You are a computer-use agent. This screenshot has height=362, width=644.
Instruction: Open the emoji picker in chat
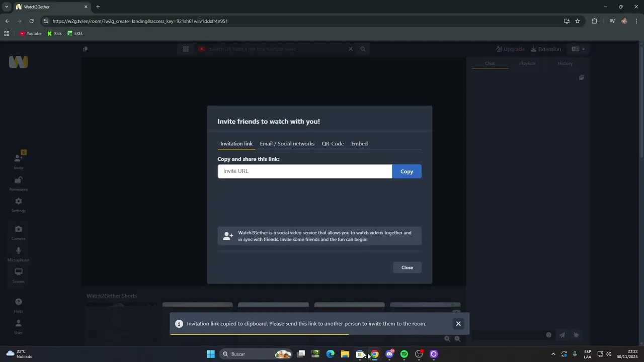coord(549,335)
